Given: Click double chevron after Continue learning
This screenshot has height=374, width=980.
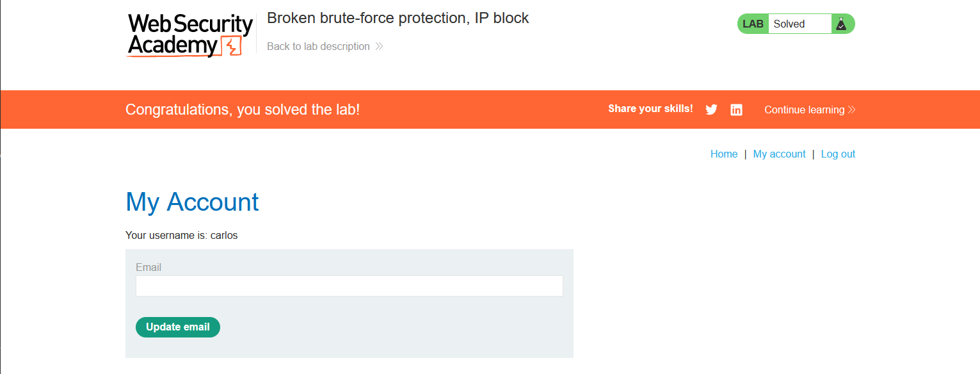Looking at the screenshot, I should pyautogui.click(x=851, y=110).
